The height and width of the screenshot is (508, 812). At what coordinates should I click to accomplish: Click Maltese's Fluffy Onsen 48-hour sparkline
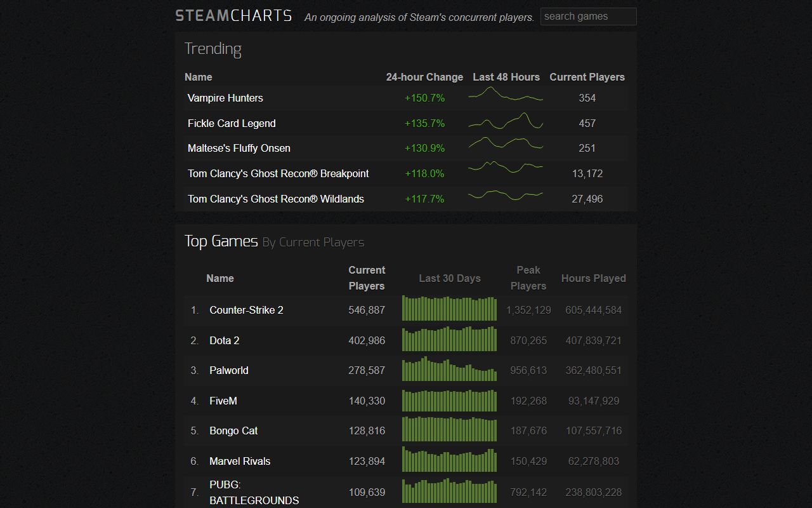coord(506,144)
